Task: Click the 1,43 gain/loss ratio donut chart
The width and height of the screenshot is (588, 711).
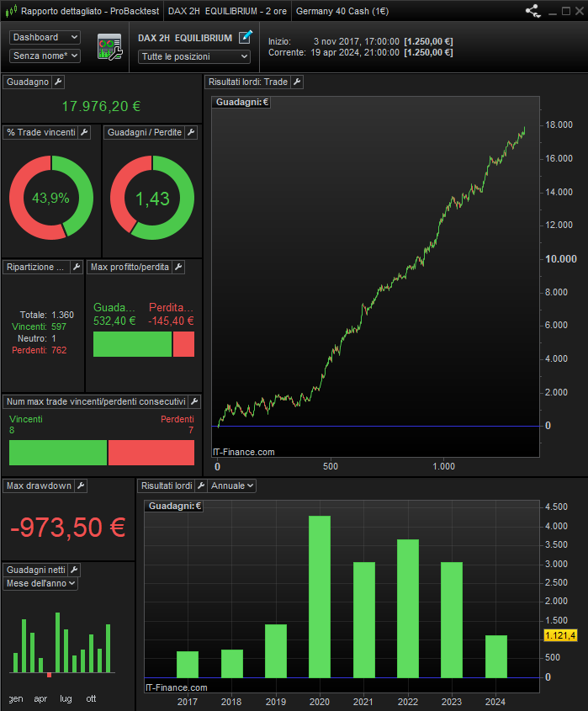Action: 152,198
